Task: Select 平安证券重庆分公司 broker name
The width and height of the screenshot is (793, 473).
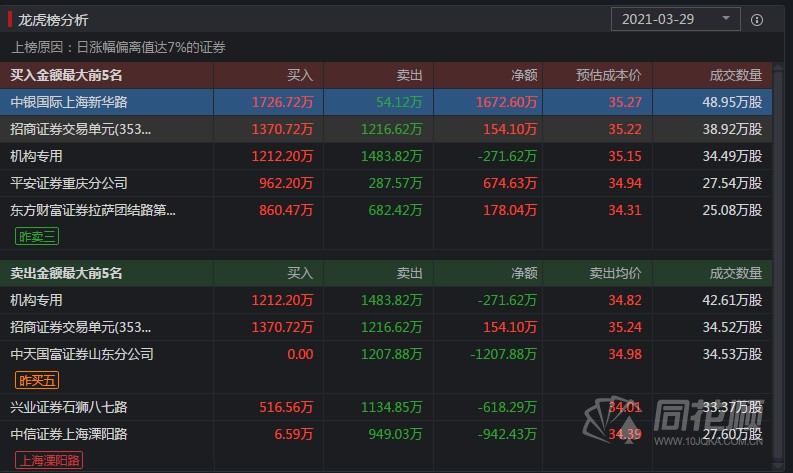Action: [x=69, y=183]
